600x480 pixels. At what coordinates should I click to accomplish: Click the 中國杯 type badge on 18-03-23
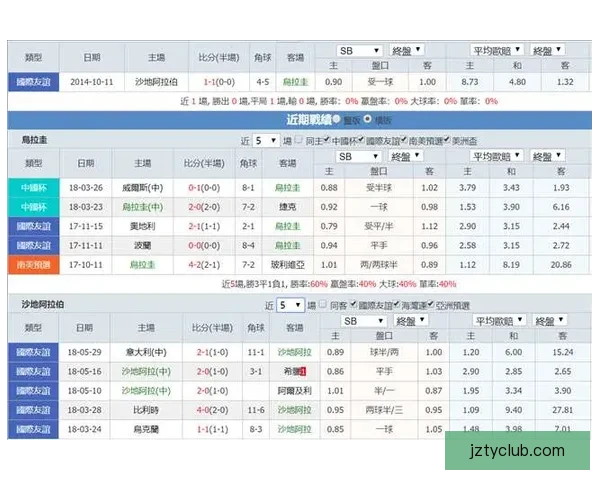(34, 207)
